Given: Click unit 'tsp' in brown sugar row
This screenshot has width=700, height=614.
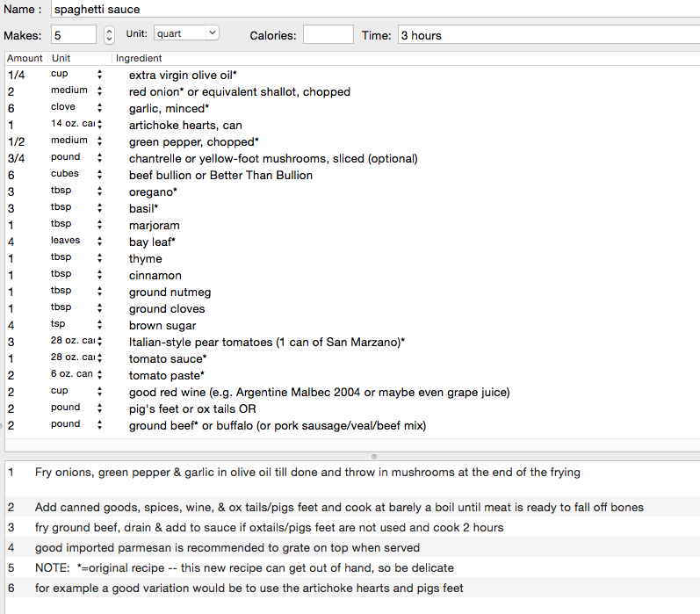Looking at the screenshot, I should coord(58,324).
